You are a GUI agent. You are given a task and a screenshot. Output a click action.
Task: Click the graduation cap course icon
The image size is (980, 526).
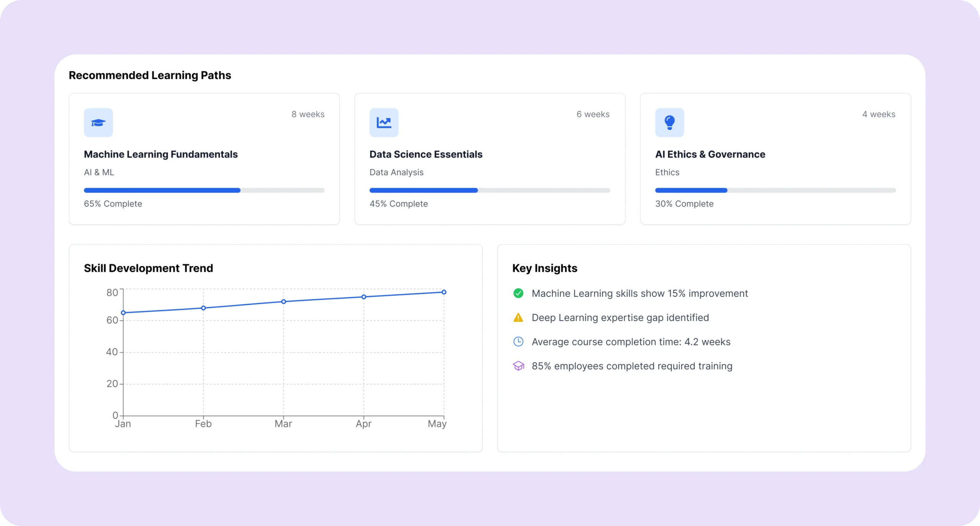(98, 122)
